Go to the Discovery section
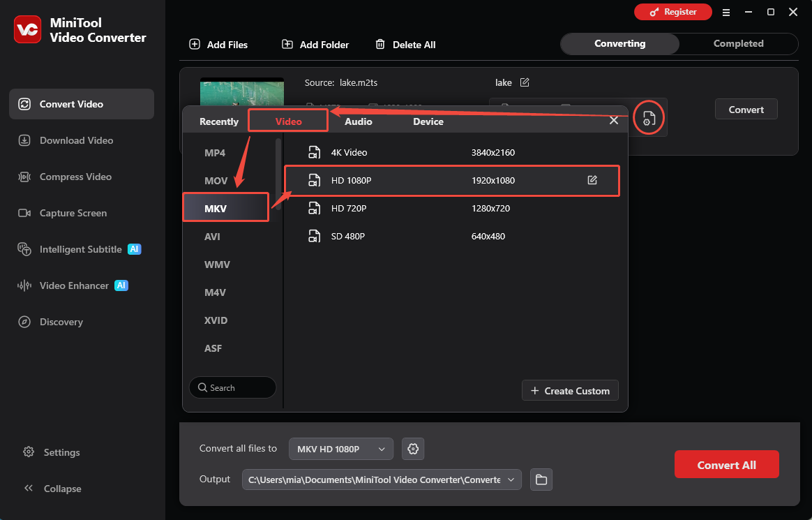 [50, 322]
